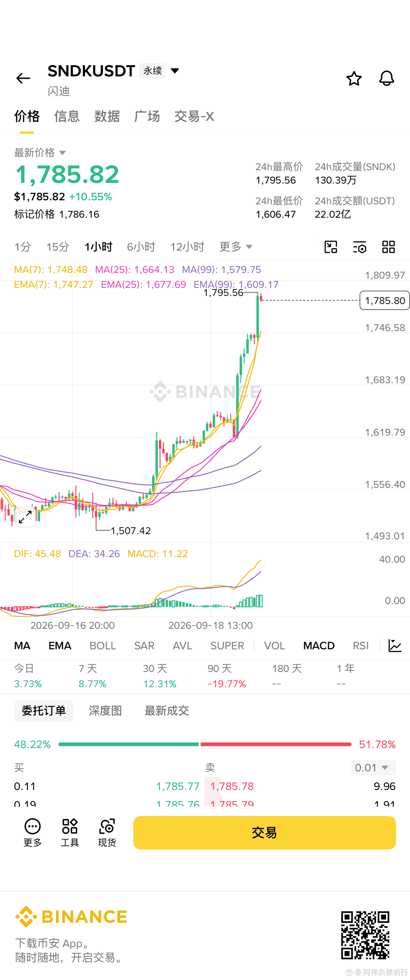Open the 0.01 price precision dropdown
410x980 pixels.
(x=373, y=767)
